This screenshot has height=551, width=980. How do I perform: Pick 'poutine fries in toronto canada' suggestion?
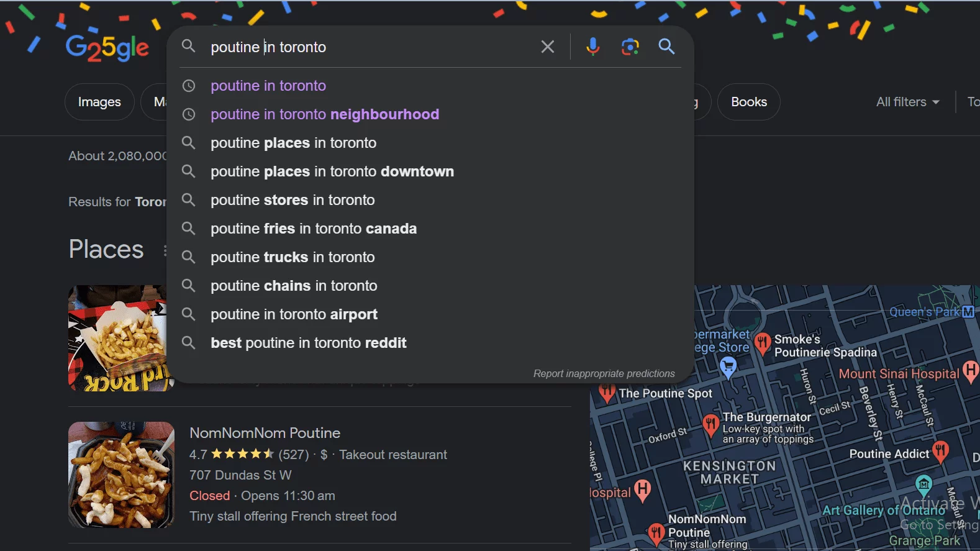[x=314, y=229]
